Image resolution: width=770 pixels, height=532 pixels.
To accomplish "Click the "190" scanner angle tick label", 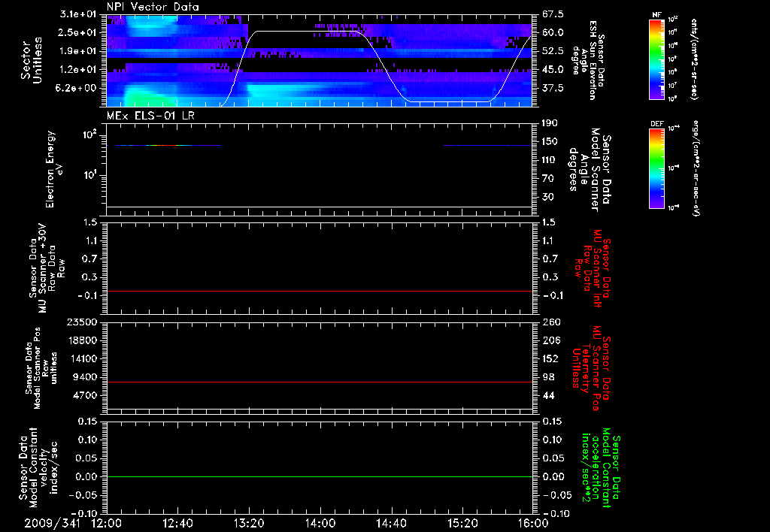I will 550,123.
